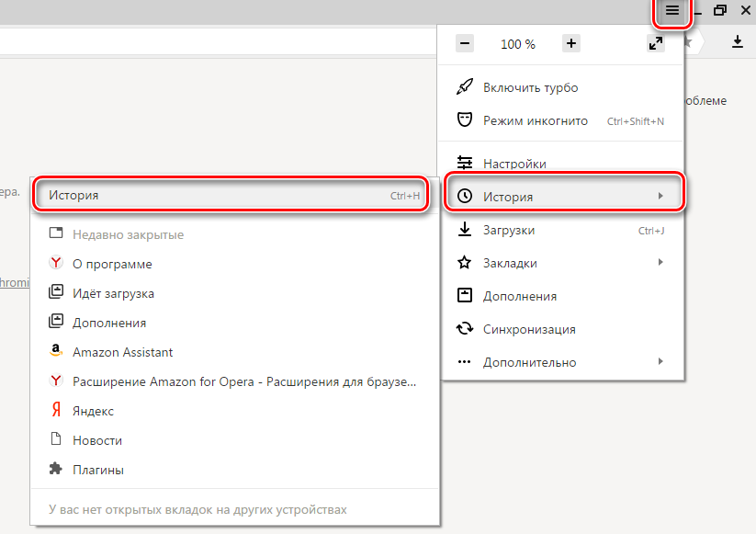Open Синхронизация sync menu item
This screenshot has width=756, height=534.
coord(529,329)
